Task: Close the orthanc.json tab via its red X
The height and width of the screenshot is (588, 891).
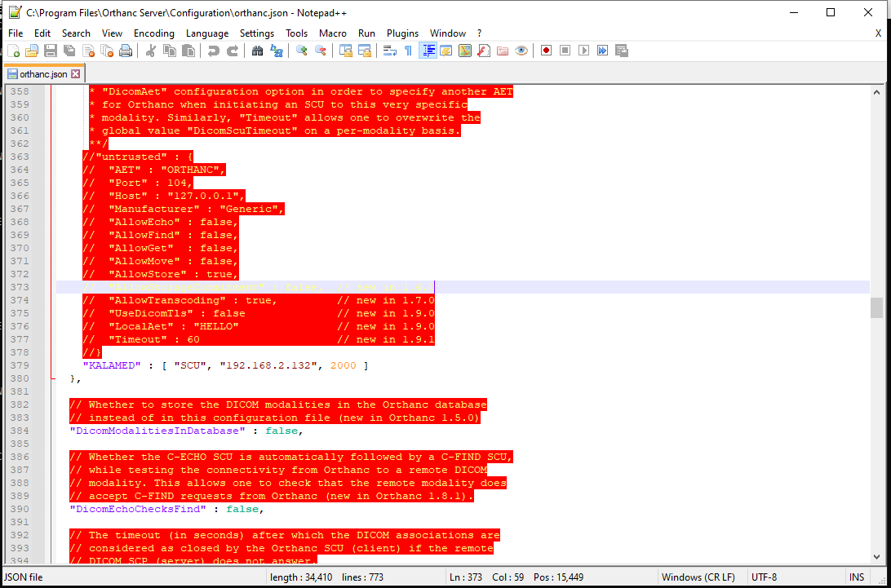Action: pyautogui.click(x=76, y=74)
